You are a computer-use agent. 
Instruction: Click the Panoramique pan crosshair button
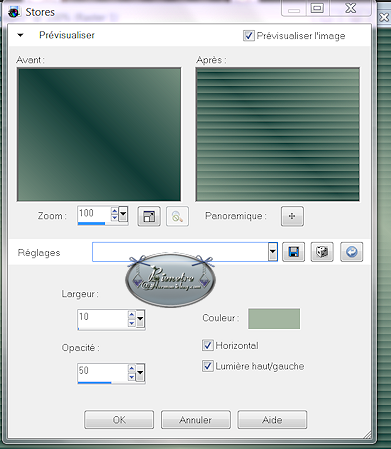[292, 216]
